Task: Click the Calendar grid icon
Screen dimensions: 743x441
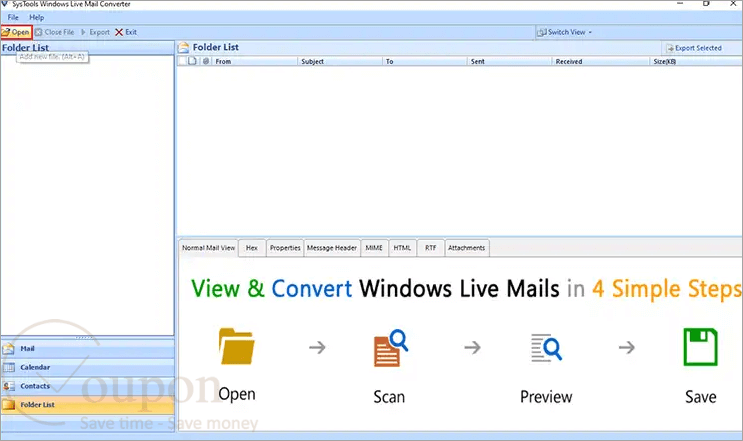Action: tap(9, 368)
